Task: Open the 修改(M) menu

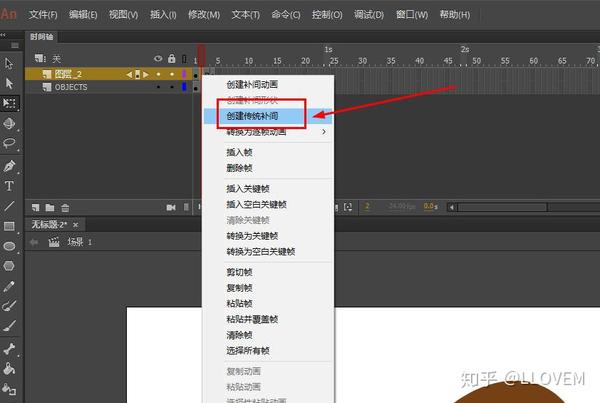Action: tap(204, 15)
